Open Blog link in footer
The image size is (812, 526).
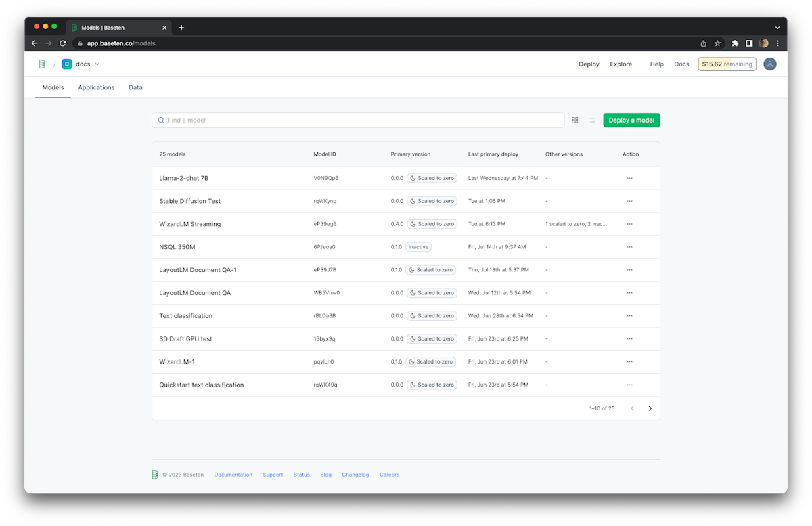(x=325, y=475)
